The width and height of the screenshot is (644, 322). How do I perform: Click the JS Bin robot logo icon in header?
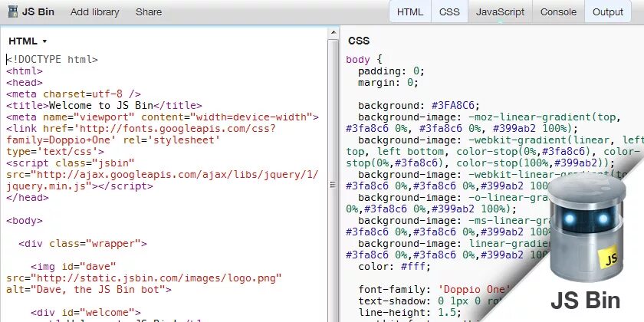click(x=13, y=11)
